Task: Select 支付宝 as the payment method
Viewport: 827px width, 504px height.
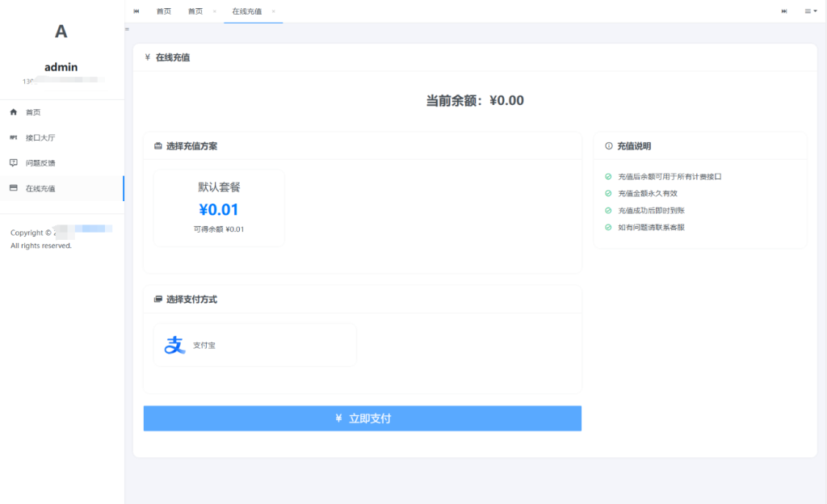Action: tap(254, 345)
